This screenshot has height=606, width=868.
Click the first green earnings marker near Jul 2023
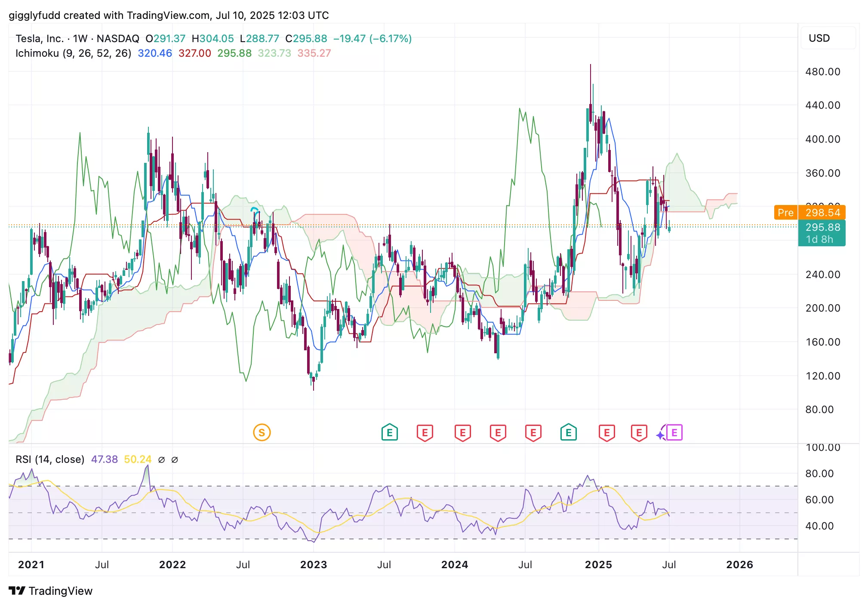click(x=389, y=432)
